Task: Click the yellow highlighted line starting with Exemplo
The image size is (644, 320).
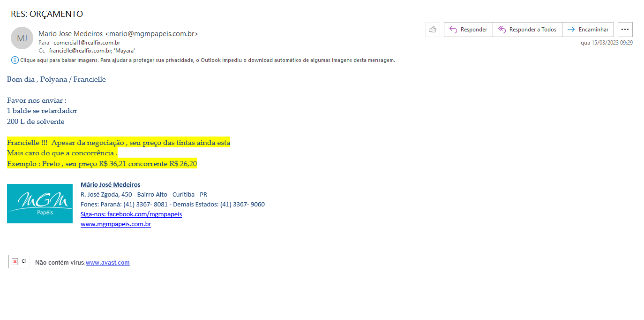Action: [102, 164]
